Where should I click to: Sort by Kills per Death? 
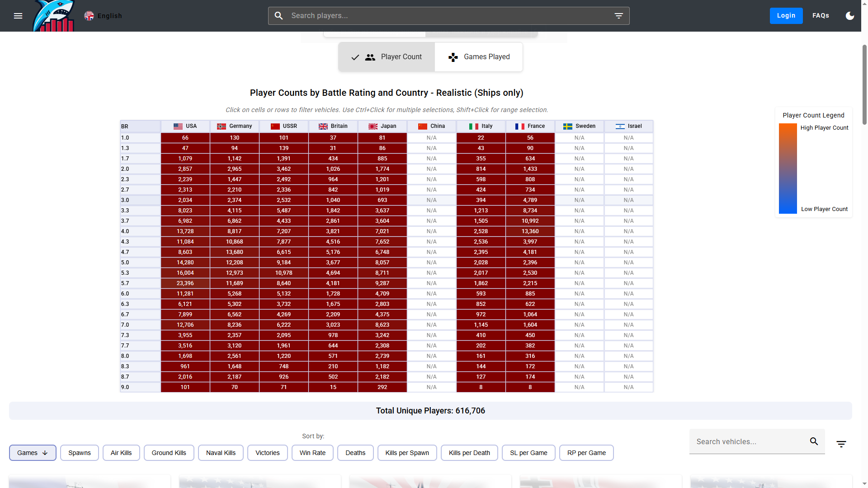pos(469,453)
